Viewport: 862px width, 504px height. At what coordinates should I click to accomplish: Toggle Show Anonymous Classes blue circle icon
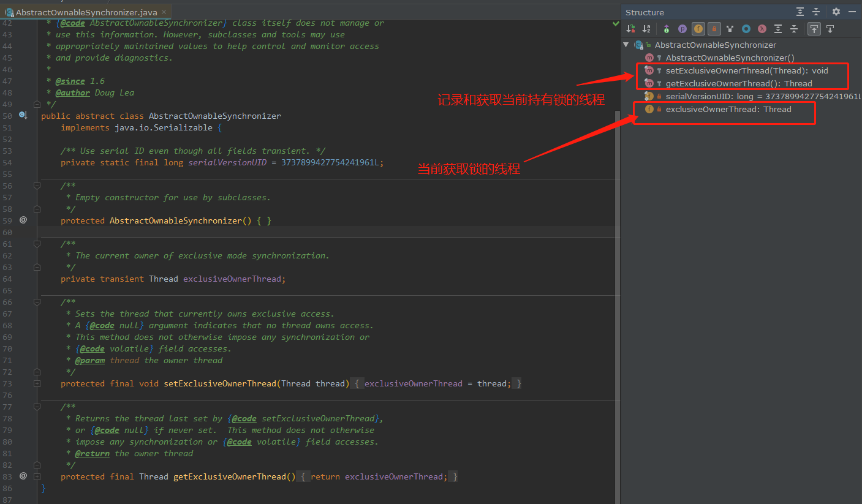click(x=746, y=29)
